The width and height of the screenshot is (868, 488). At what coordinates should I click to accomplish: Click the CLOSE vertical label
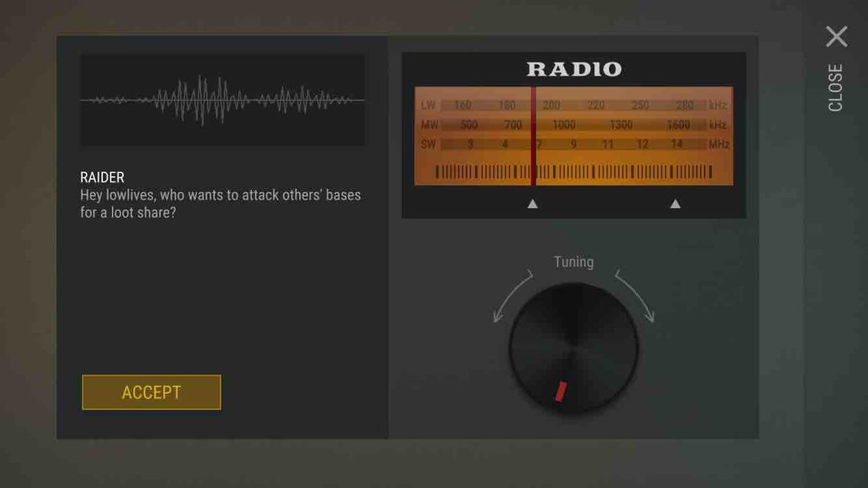pyautogui.click(x=835, y=88)
